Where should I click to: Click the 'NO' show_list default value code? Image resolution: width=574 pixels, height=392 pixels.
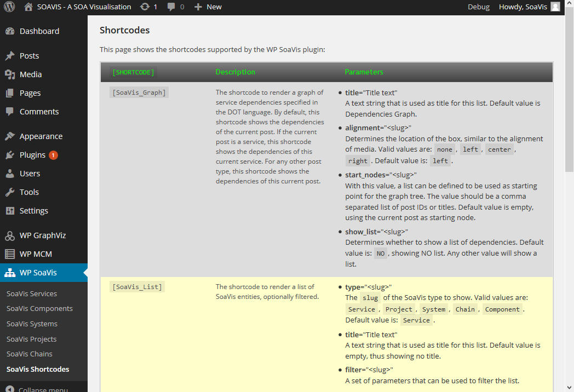(x=380, y=253)
